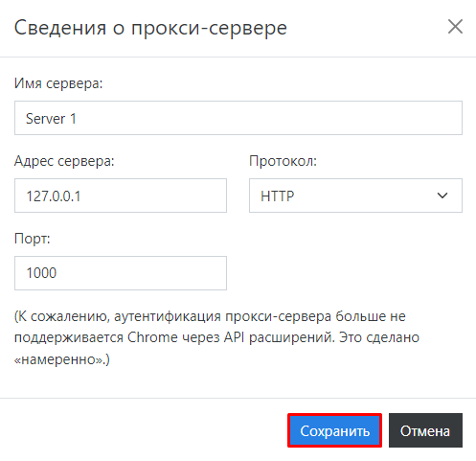Click the 'Порт:' label text

pos(33,239)
